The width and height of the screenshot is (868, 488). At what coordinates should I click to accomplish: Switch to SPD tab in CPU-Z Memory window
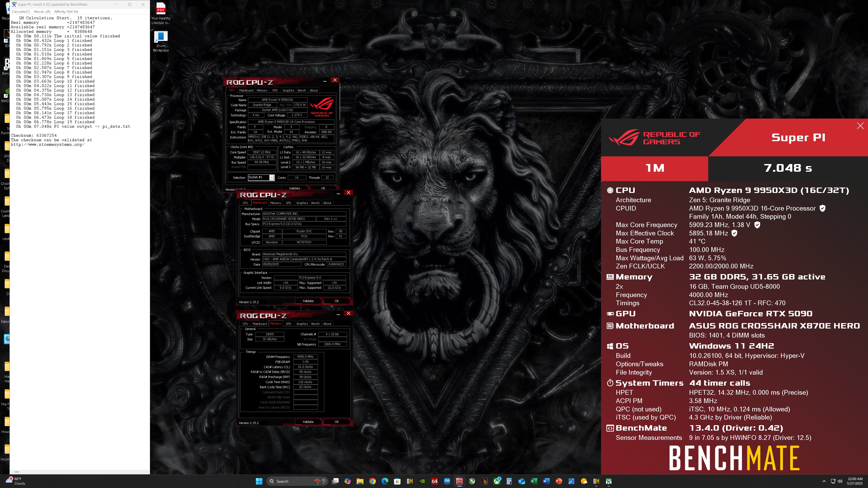pyautogui.click(x=288, y=324)
